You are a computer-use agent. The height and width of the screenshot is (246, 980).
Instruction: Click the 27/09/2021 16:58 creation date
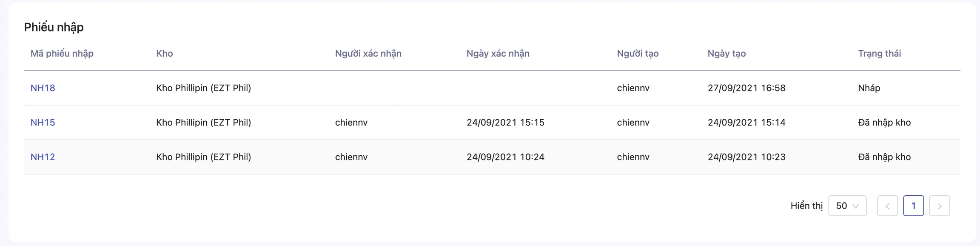click(746, 88)
